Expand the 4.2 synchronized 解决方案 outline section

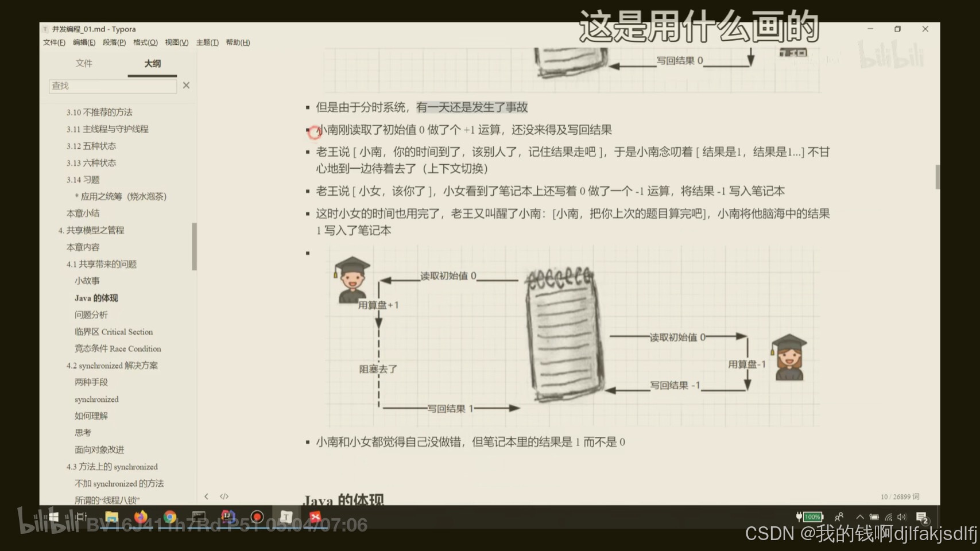pos(113,366)
